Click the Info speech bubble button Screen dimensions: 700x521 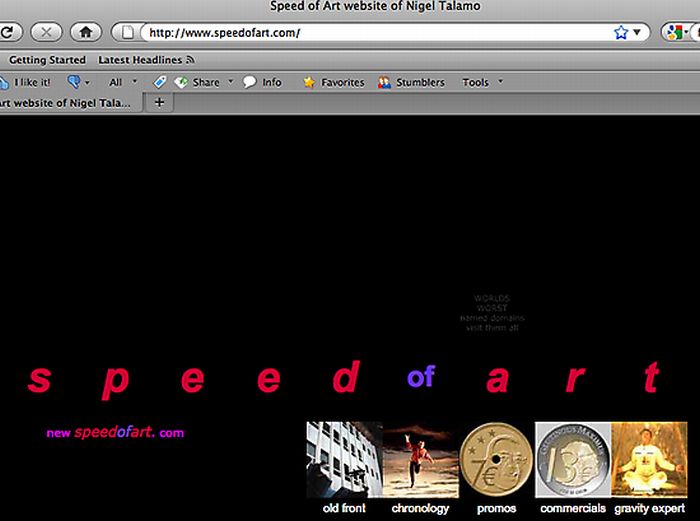262,82
